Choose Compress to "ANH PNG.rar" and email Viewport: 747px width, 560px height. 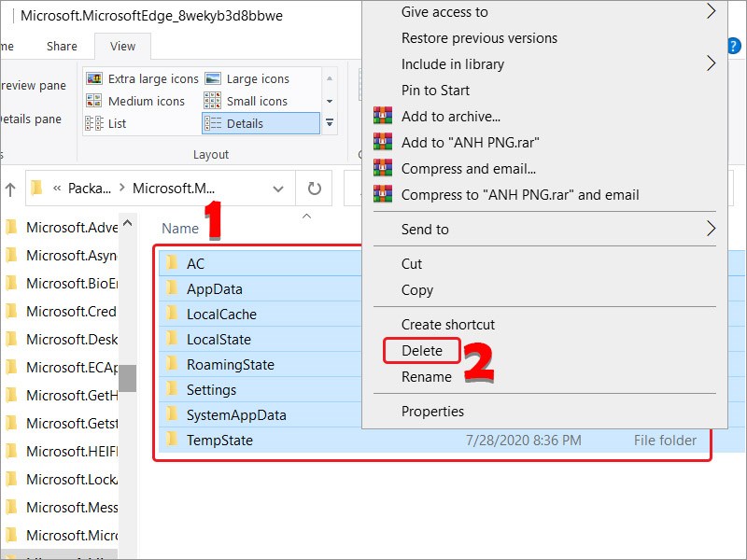[520, 195]
